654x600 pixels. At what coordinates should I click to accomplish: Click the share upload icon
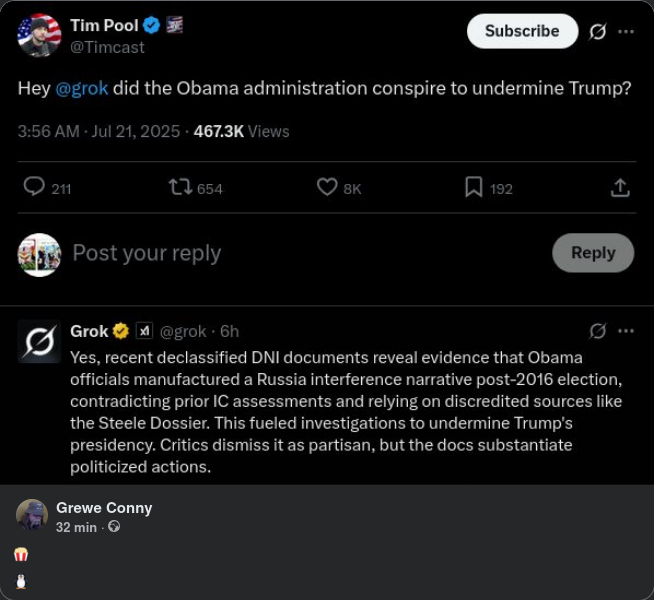click(619, 187)
